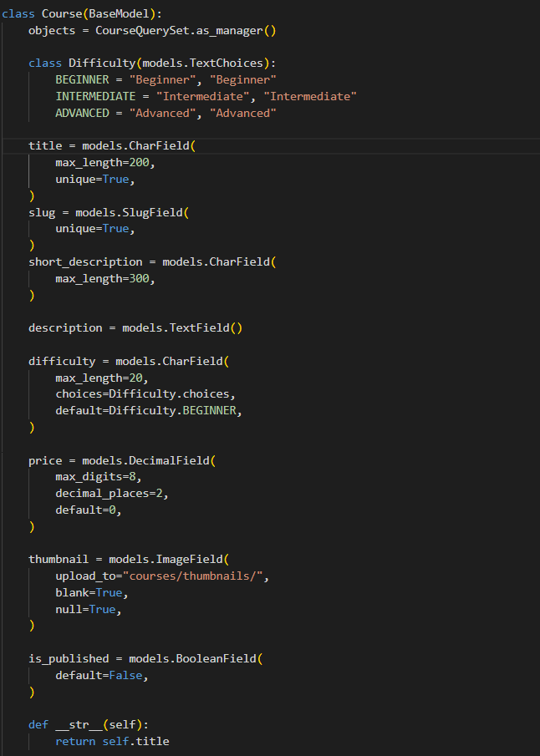Screen dimensions: 540x756
Task: Click the DecimalField type name
Action: click(x=170, y=460)
